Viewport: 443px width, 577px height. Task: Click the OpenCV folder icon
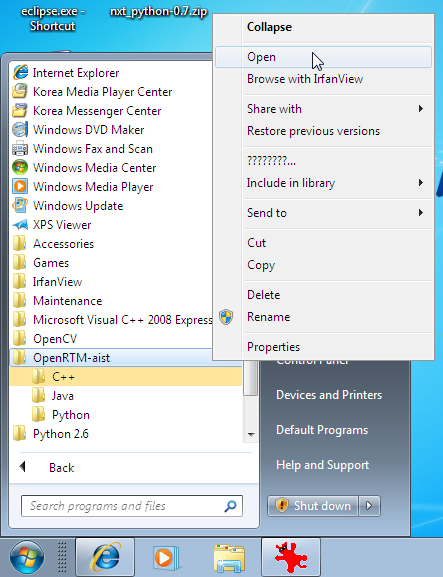(20, 339)
